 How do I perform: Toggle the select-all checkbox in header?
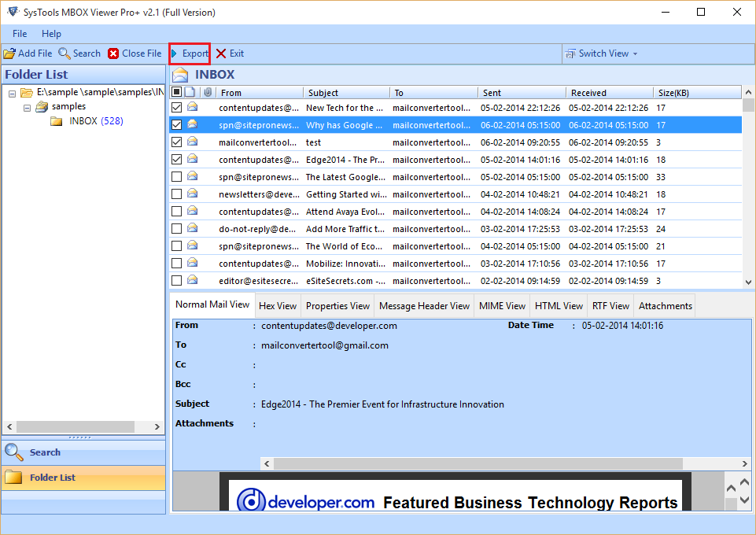(x=177, y=92)
